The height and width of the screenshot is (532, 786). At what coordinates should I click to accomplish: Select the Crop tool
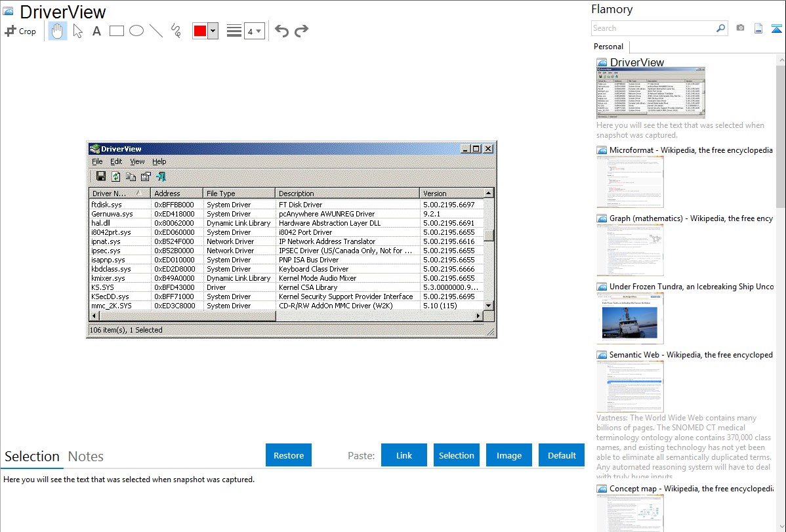pos(20,31)
